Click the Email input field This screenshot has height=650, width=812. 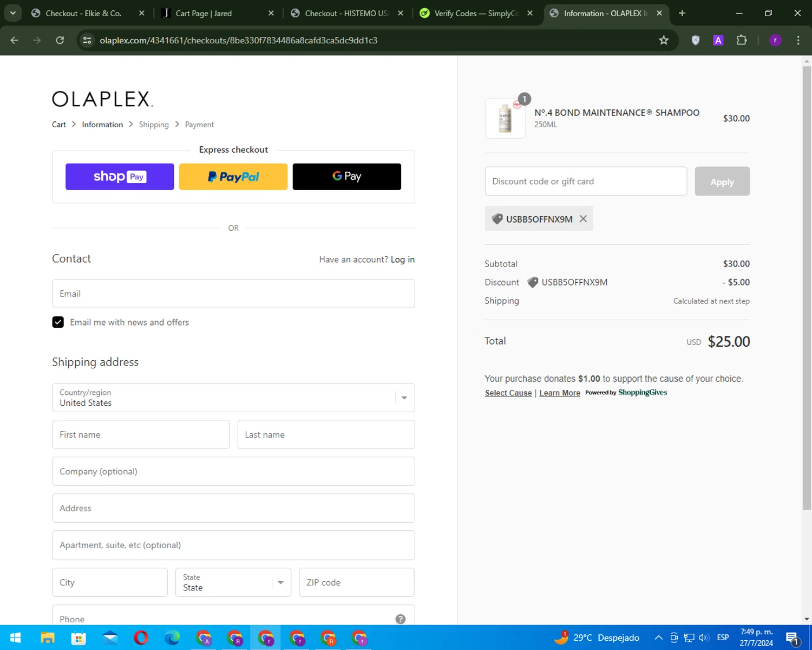click(x=233, y=294)
